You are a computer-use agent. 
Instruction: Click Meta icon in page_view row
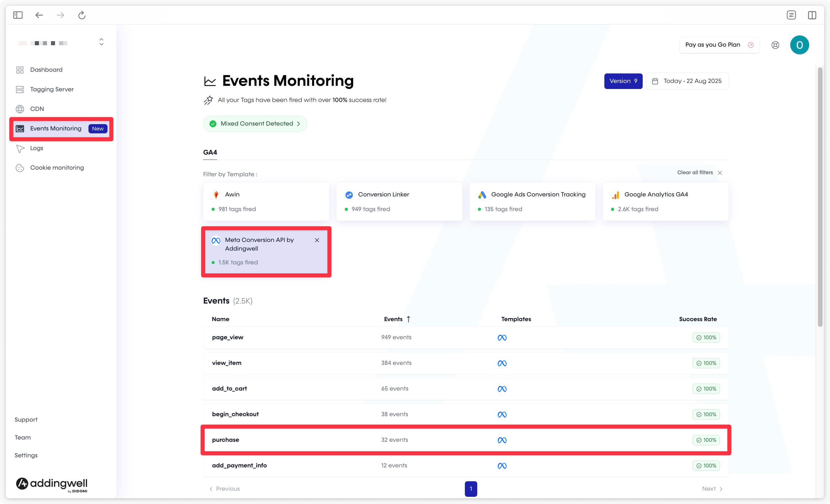(502, 338)
